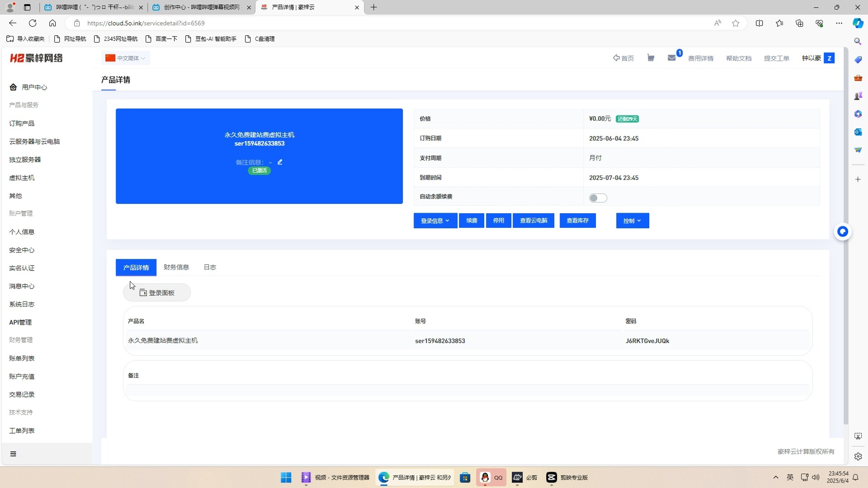Open Microsoft Store icon on taskbar

pos(465,477)
